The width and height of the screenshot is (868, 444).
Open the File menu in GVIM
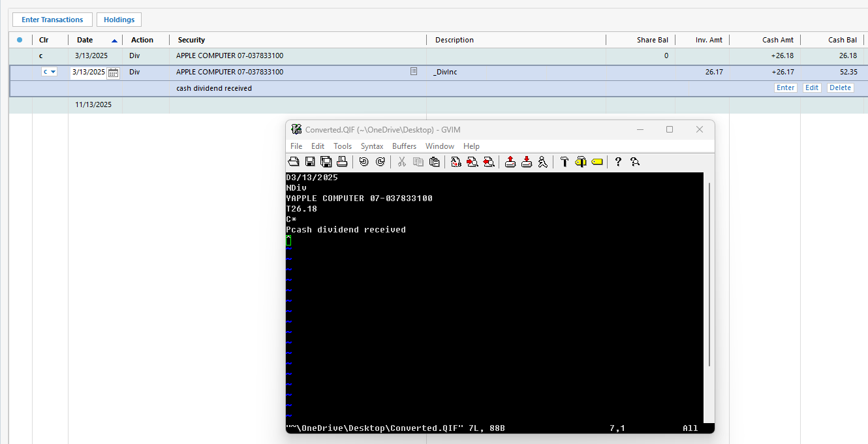tap(296, 146)
